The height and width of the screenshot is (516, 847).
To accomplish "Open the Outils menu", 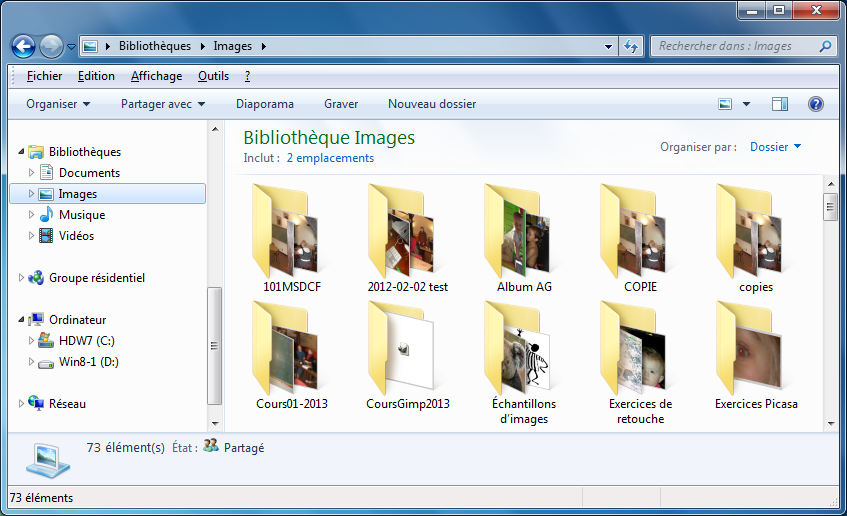I will pos(213,76).
